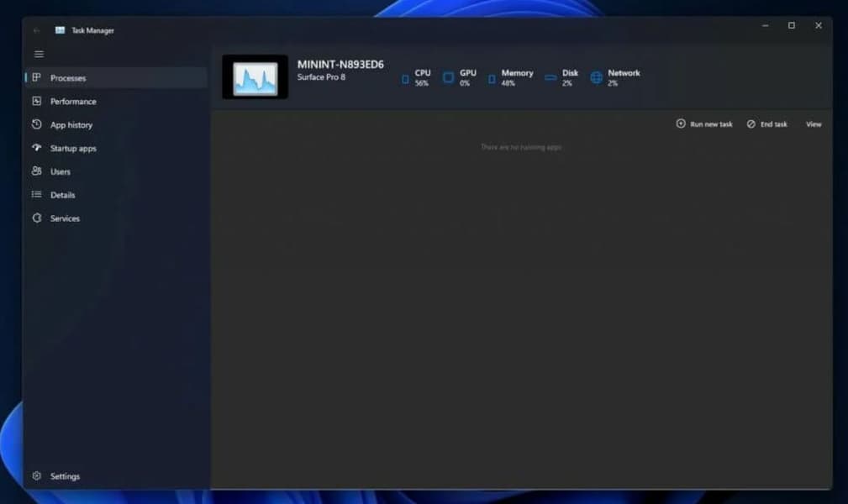Click the Memory usage icon
848x504 pixels.
(491, 79)
